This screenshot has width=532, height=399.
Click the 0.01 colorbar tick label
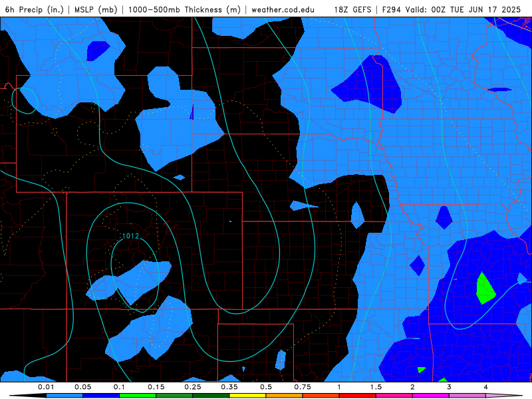point(46,387)
